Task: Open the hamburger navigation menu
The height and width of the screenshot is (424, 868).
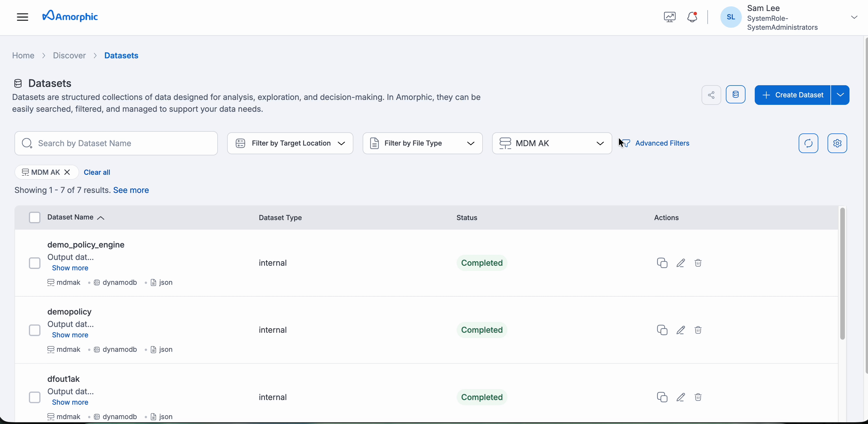Action: (x=23, y=17)
